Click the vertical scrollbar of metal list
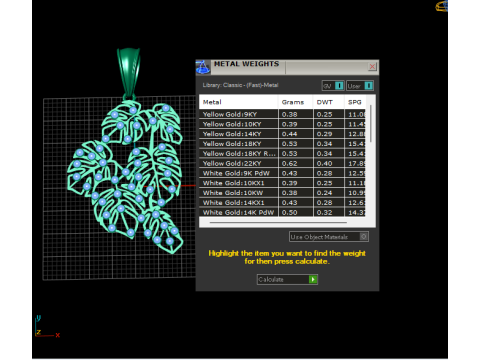The width and height of the screenshot is (480, 360). [371, 124]
